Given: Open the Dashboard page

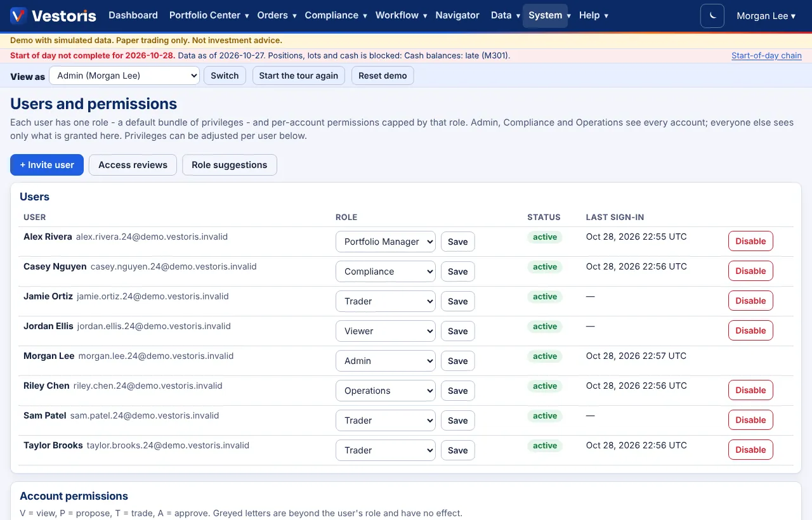Looking at the screenshot, I should tap(133, 15).
